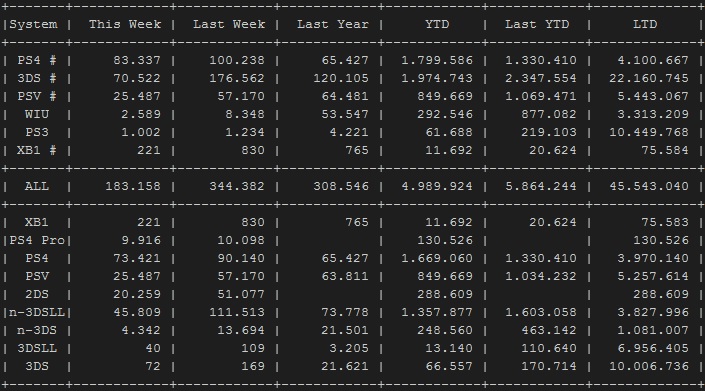Select the 'ALL' row label
The height and width of the screenshot is (391, 705).
point(37,186)
